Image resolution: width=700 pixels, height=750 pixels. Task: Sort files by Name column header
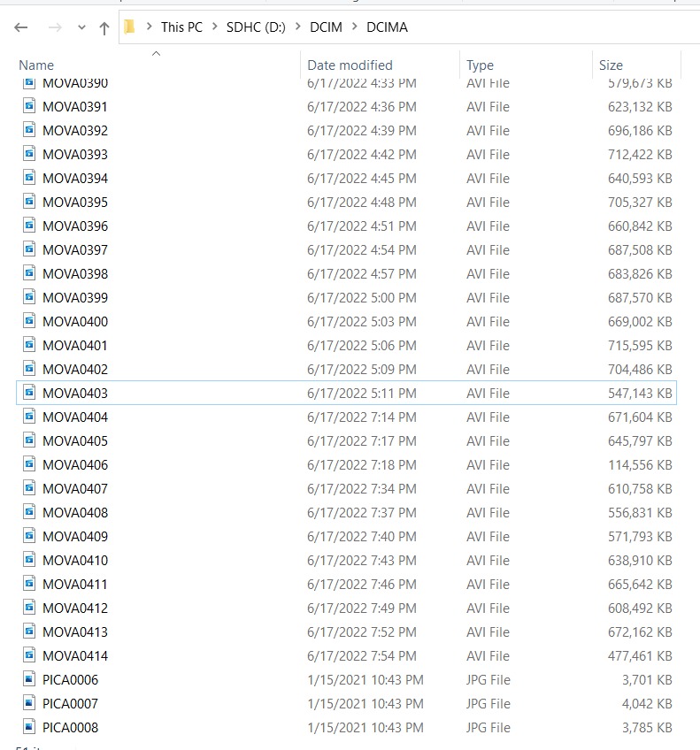point(36,65)
